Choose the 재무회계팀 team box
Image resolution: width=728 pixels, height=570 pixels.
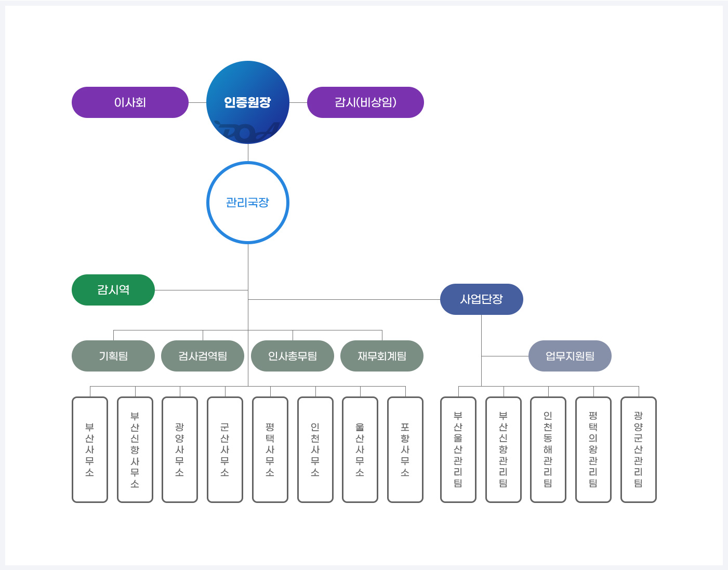pyautogui.click(x=382, y=356)
